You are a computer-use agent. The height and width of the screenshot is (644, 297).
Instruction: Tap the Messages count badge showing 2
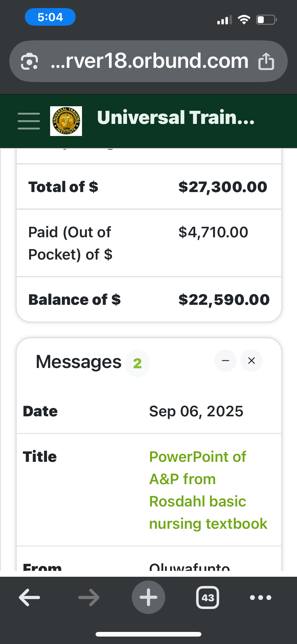coord(137,363)
